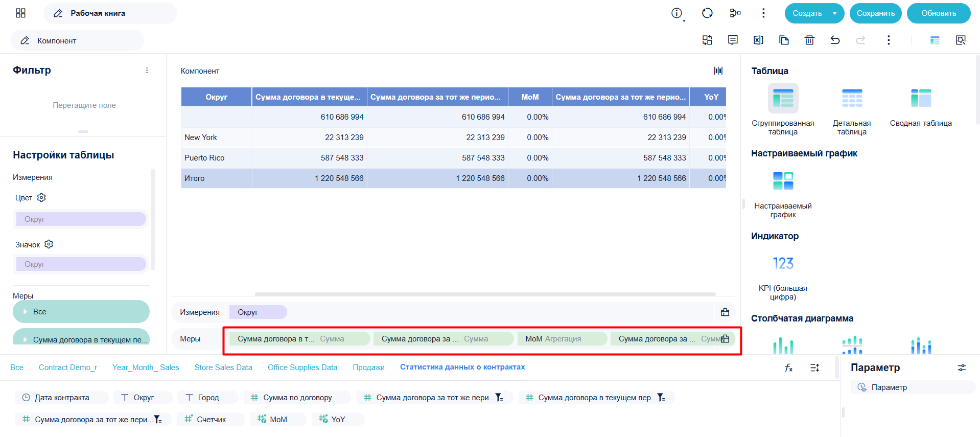Image resolution: width=980 pixels, height=437 pixels.
Task: Click the Сохранить button
Action: (876, 13)
